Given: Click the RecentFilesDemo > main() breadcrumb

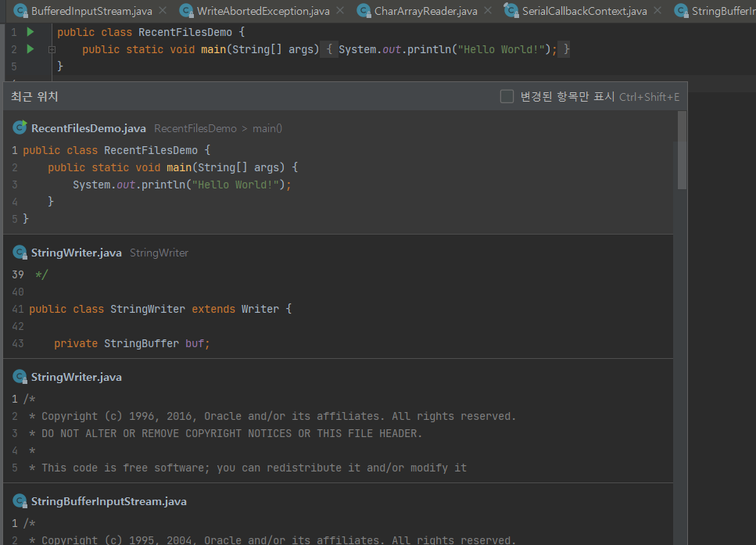Looking at the screenshot, I should [218, 128].
